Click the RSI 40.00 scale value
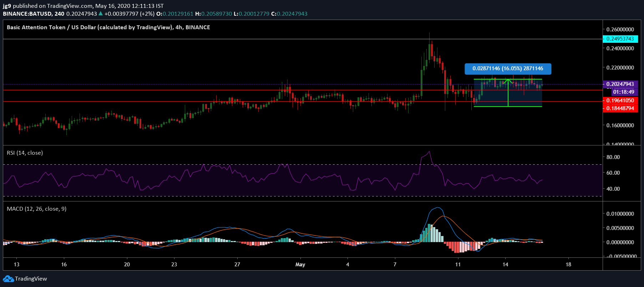The width and height of the screenshot is (644, 287). pyautogui.click(x=613, y=189)
